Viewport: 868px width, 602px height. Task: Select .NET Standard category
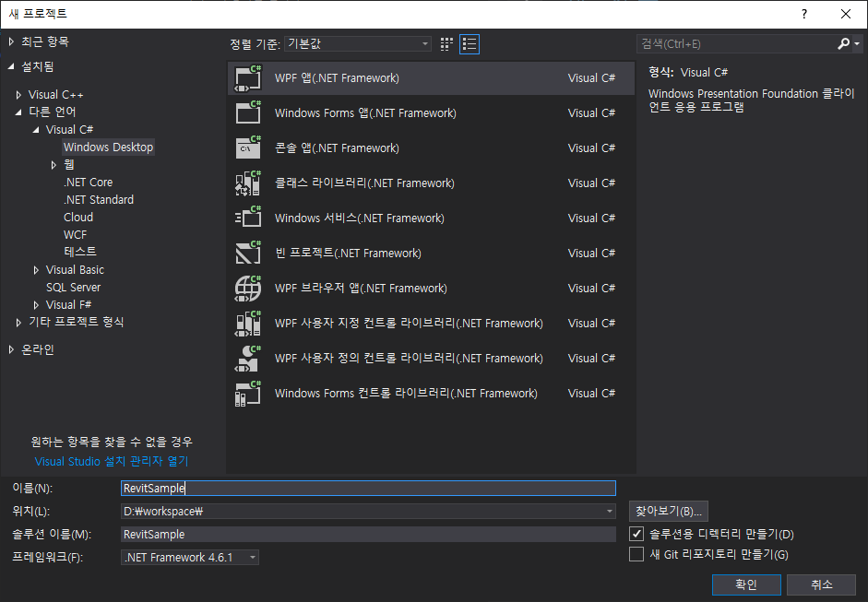coord(99,200)
